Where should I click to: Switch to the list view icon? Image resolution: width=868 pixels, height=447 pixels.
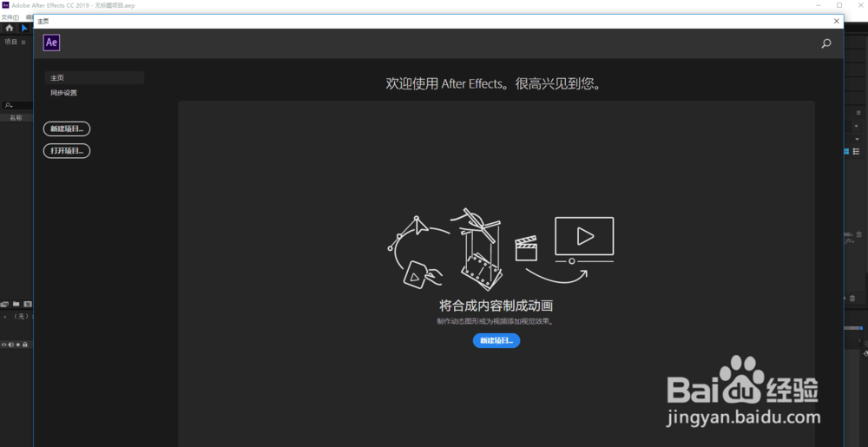(x=857, y=152)
